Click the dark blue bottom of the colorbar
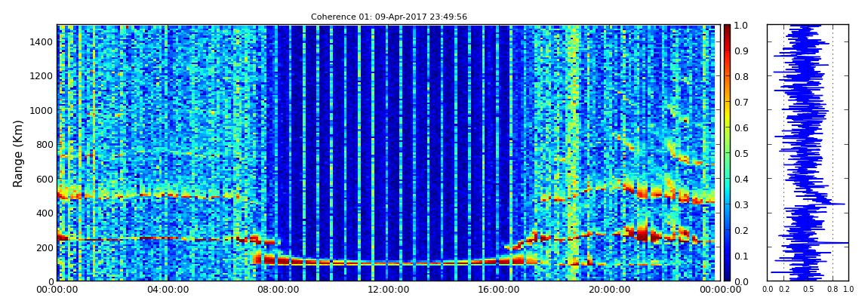The width and height of the screenshot is (868, 307). 728,275
